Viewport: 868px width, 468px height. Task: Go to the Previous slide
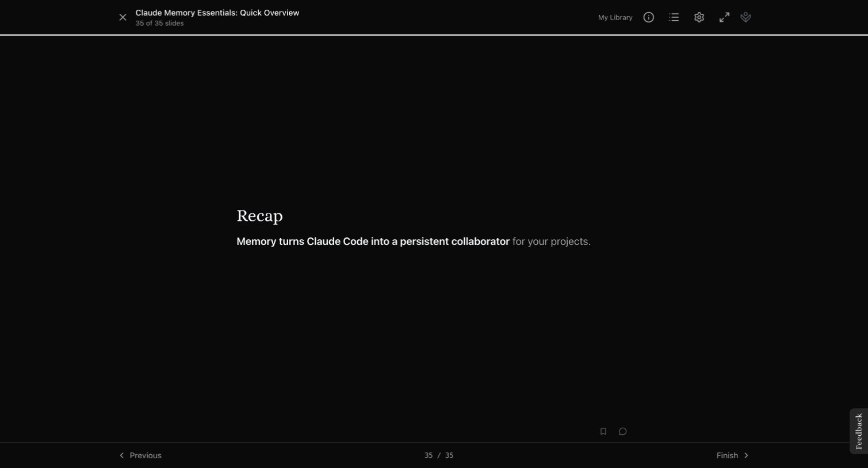tap(140, 455)
